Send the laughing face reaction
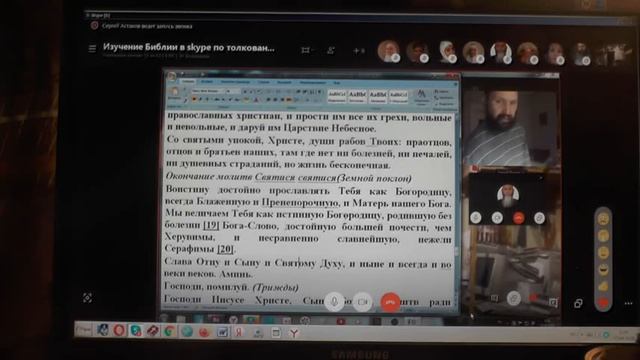Viewport: 640px width, 360px height. pyautogui.click(x=603, y=269)
